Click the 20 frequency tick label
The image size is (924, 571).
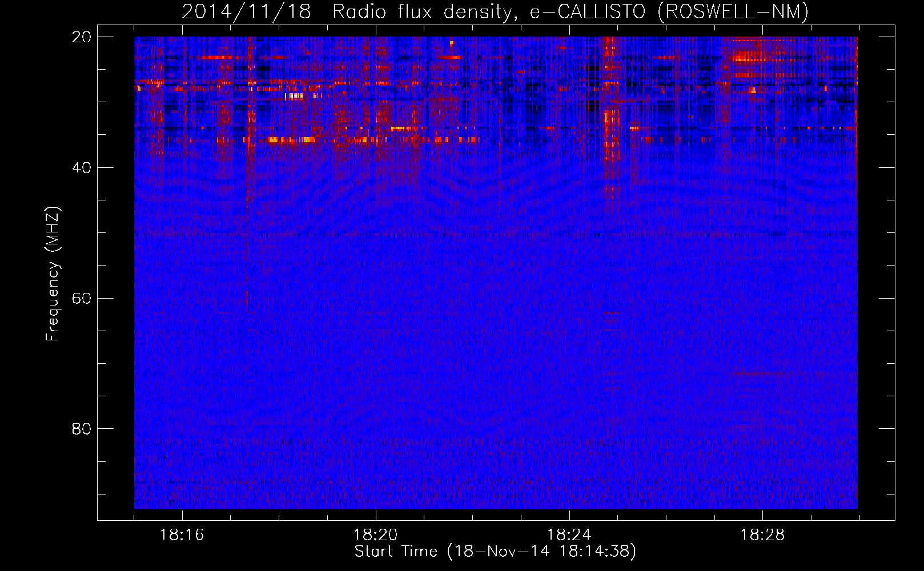(82, 37)
